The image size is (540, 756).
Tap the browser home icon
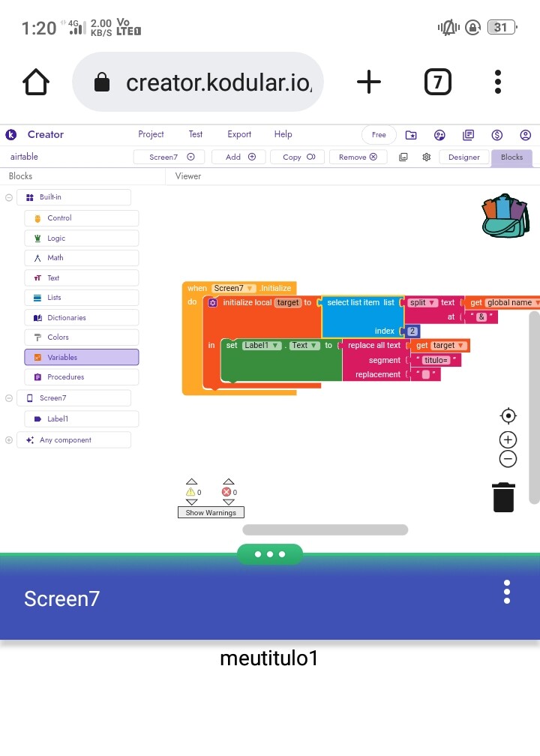click(x=36, y=82)
